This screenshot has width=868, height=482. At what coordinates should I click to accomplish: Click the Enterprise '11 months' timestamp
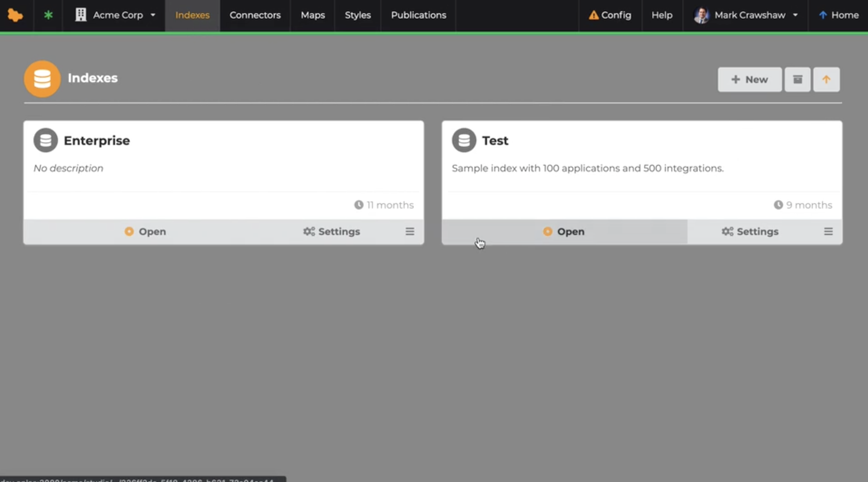tap(384, 205)
